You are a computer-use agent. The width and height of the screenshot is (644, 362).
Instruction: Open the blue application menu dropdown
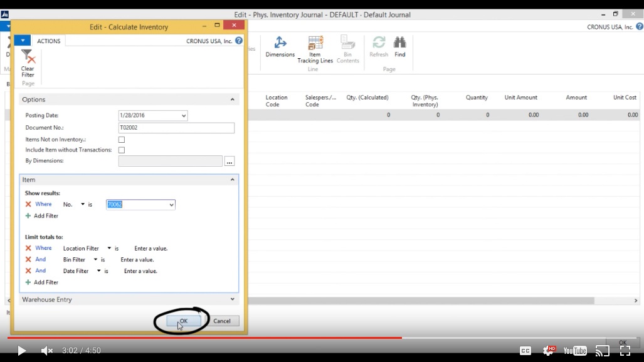[23, 41]
